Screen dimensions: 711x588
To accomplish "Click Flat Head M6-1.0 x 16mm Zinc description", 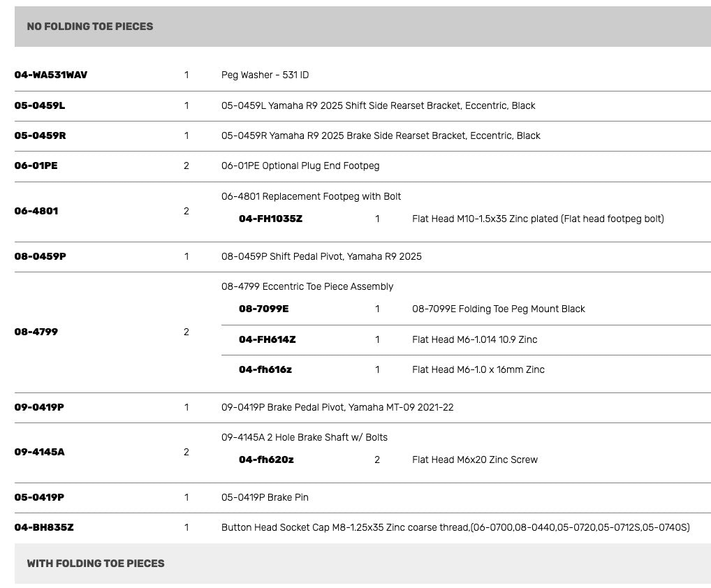I will [x=478, y=369].
